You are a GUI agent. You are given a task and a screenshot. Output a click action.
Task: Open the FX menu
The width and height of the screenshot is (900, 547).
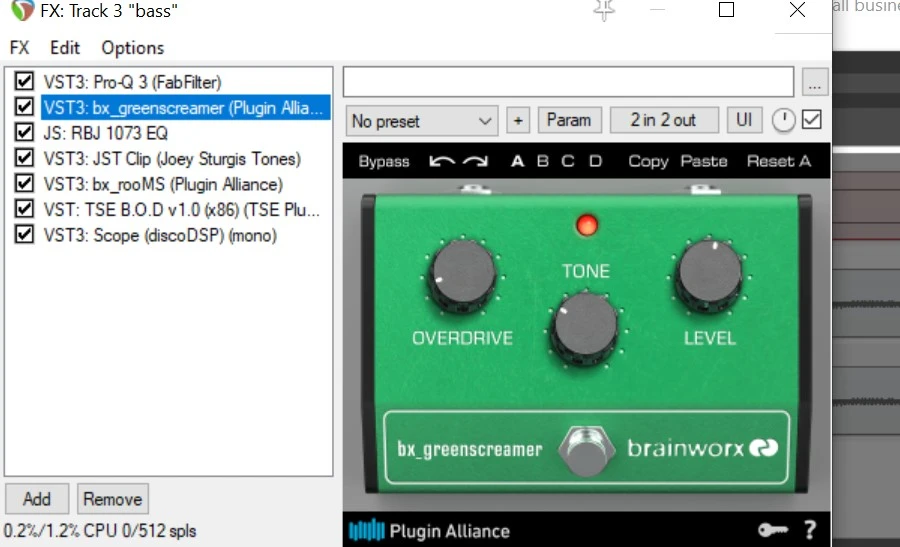pyautogui.click(x=20, y=48)
